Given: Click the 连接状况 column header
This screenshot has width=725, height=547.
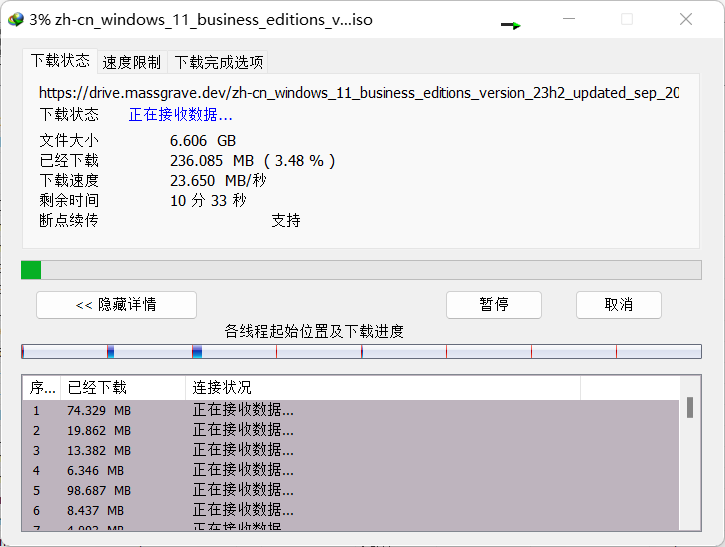Looking at the screenshot, I should point(383,387).
